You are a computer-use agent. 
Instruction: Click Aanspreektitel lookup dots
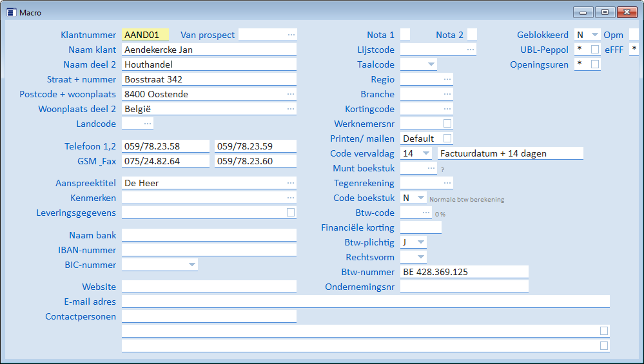pos(291,183)
